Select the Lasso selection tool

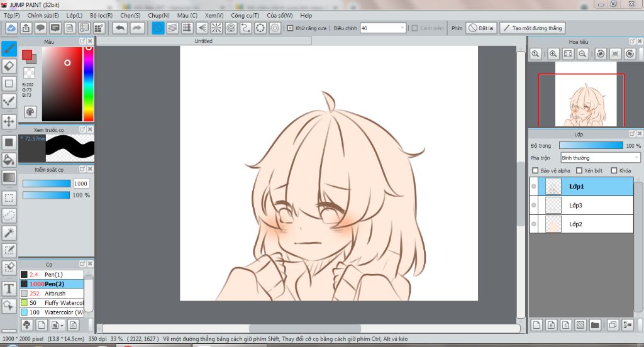(x=9, y=215)
